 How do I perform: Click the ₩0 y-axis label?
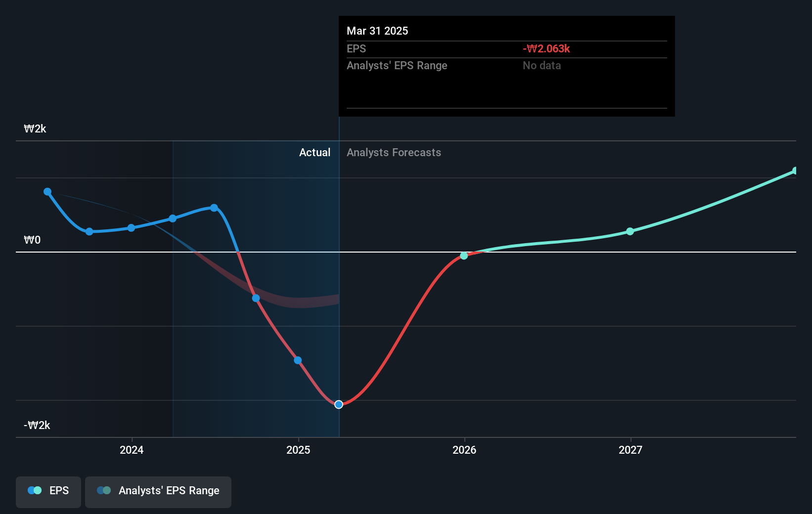[x=32, y=240]
